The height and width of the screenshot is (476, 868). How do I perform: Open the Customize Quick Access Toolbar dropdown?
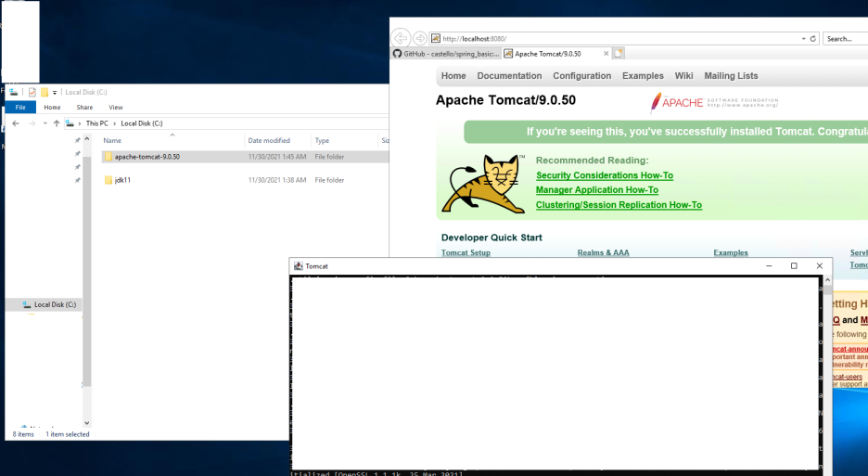pyautogui.click(x=54, y=93)
